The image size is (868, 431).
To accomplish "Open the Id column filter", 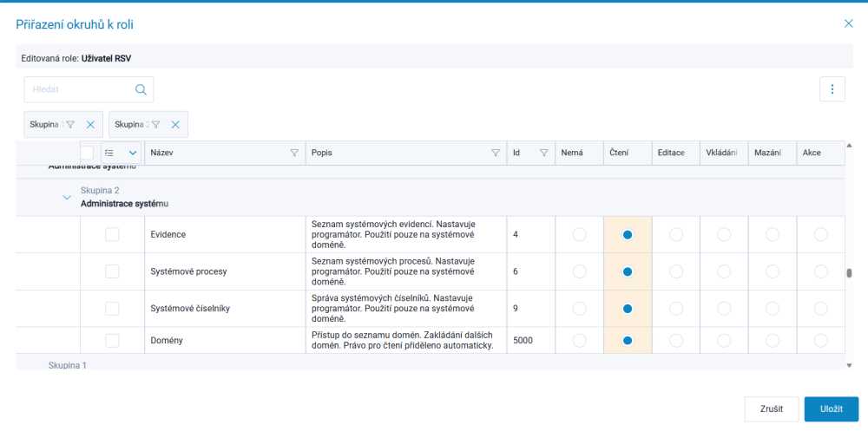I will (x=543, y=153).
